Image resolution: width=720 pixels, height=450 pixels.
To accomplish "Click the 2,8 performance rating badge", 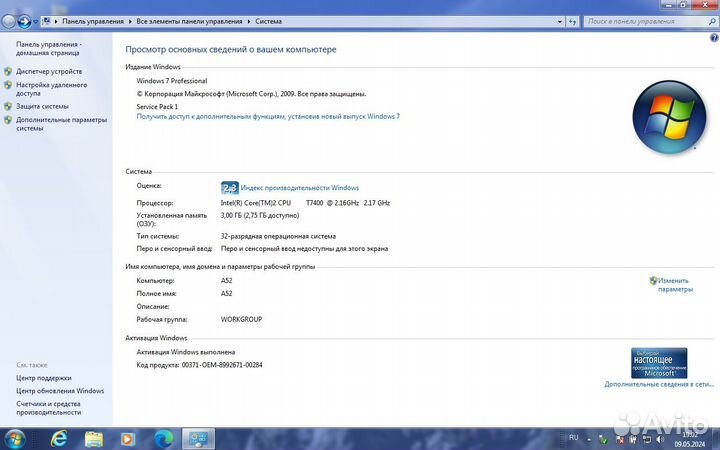I will pos(229,187).
